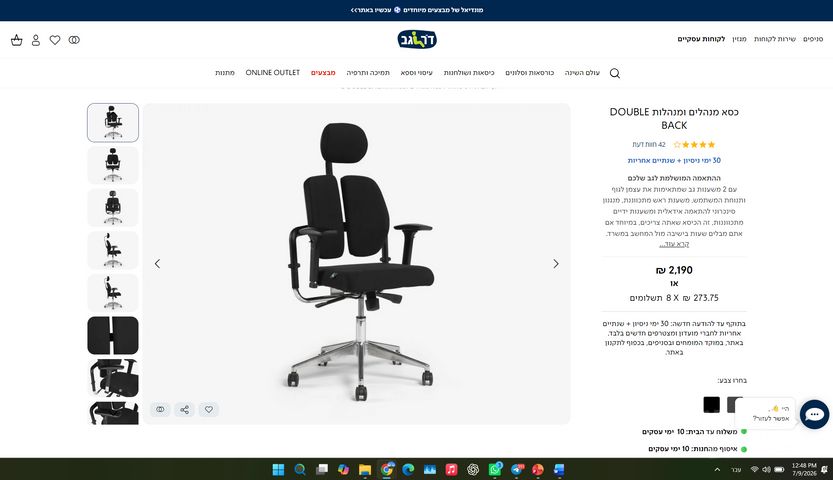Screen dimensions: 833x480
Task: Click the site logo in header
Action: click(x=417, y=39)
